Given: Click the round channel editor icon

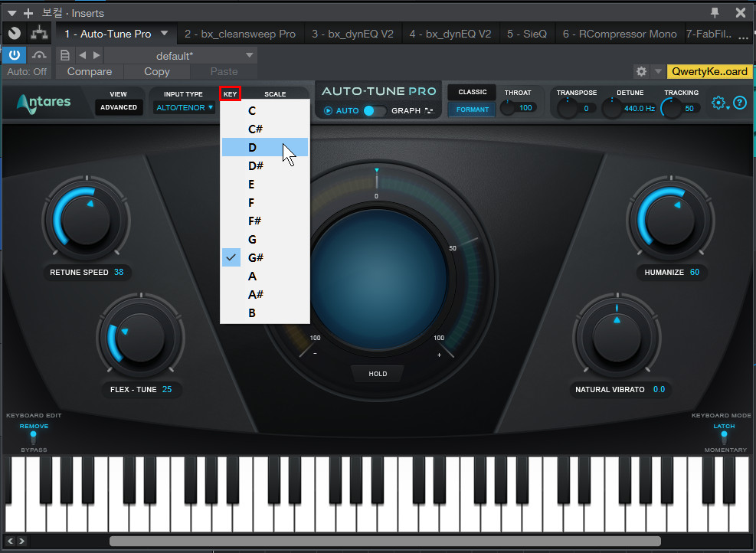Looking at the screenshot, I should click(x=15, y=33).
